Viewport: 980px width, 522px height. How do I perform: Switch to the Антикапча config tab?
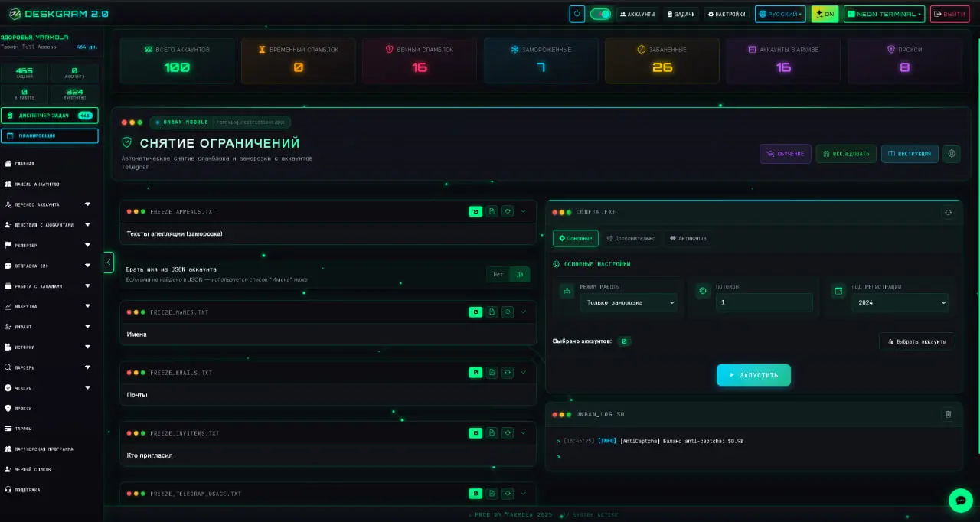pyautogui.click(x=688, y=238)
